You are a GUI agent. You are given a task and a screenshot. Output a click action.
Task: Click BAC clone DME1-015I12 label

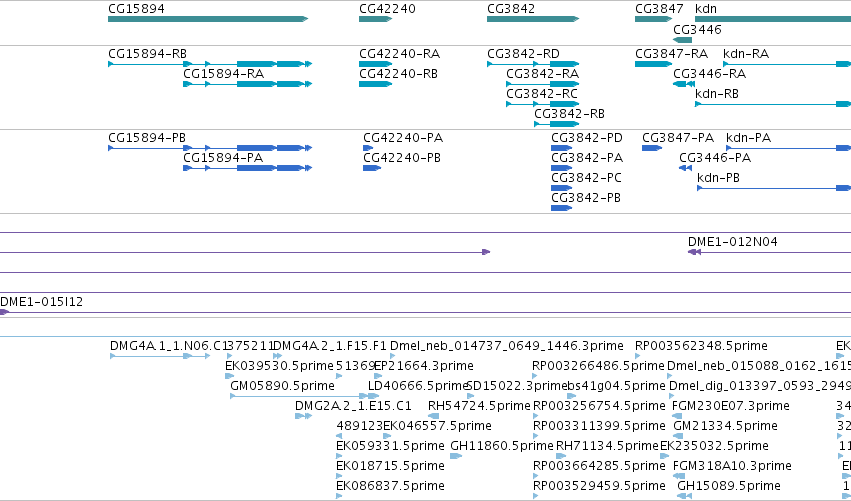42,302
